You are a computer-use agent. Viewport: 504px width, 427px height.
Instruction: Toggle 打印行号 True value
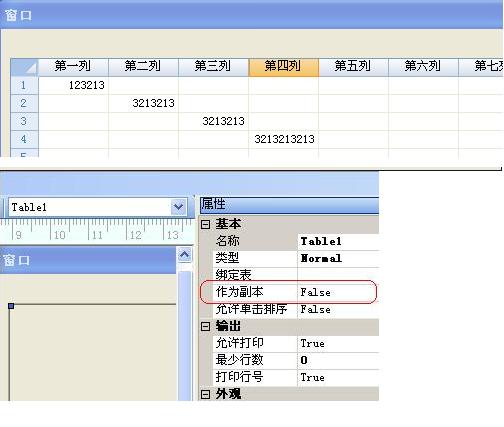pyautogui.click(x=338, y=377)
